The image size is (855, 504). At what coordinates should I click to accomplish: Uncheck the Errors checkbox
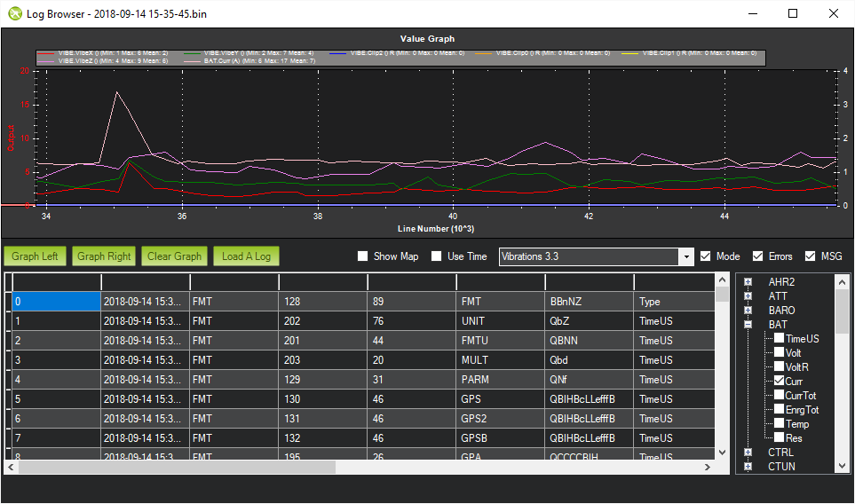click(758, 256)
